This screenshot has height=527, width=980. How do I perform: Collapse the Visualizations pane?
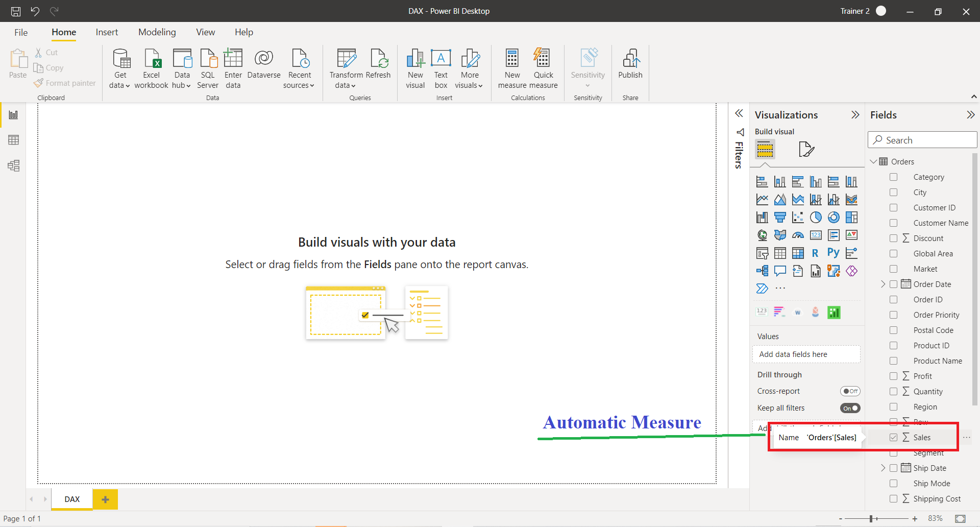coord(855,115)
